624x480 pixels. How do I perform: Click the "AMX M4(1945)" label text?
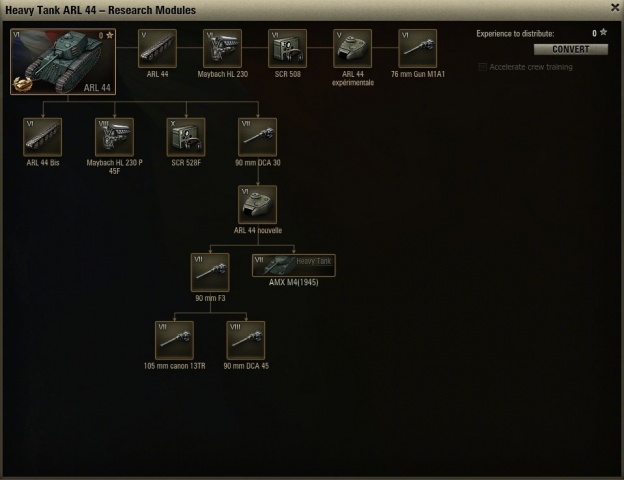pyautogui.click(x=294, y=283)
